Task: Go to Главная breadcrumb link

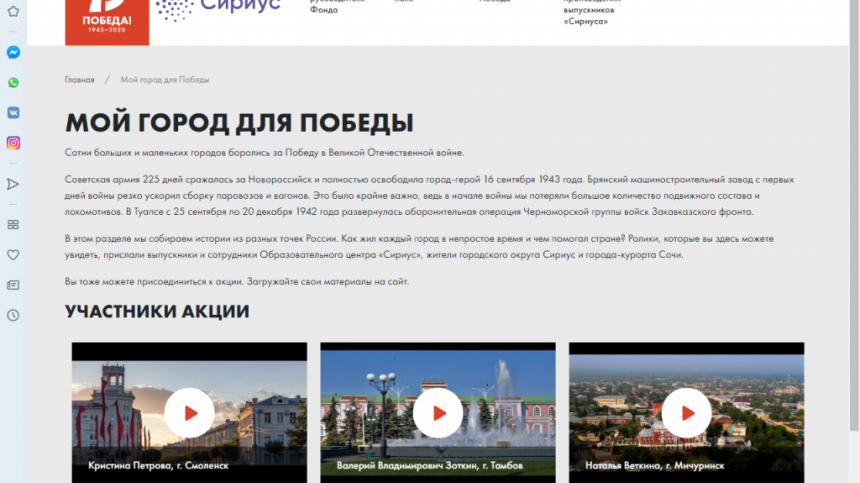Action: [x=80, y=79]
